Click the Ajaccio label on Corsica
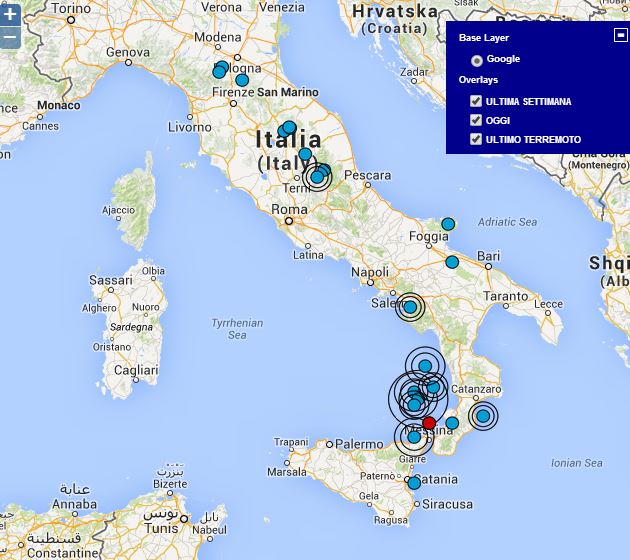Screen dimensions: 630x560 [119, 210]
